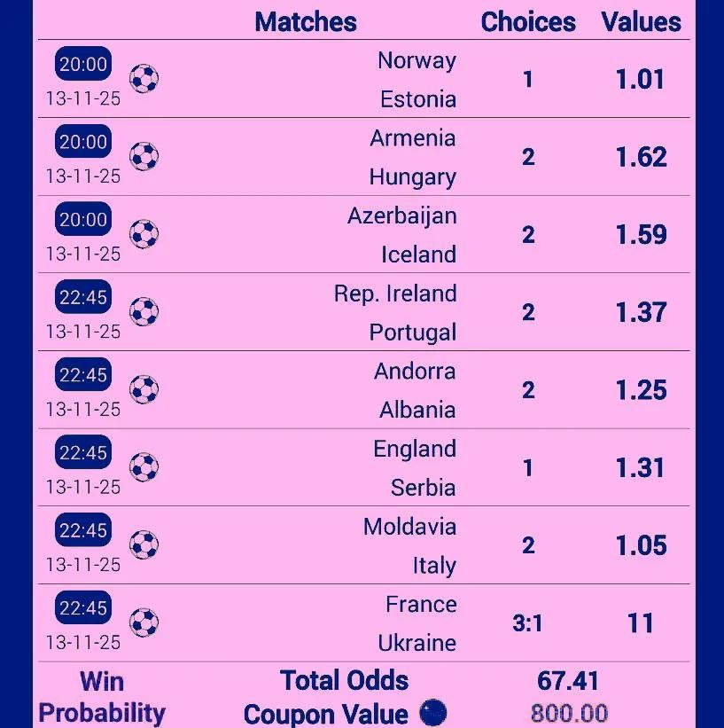Click the soccer ball for Andorra–Albania match
724x728 pixels.
click(144, 390)
